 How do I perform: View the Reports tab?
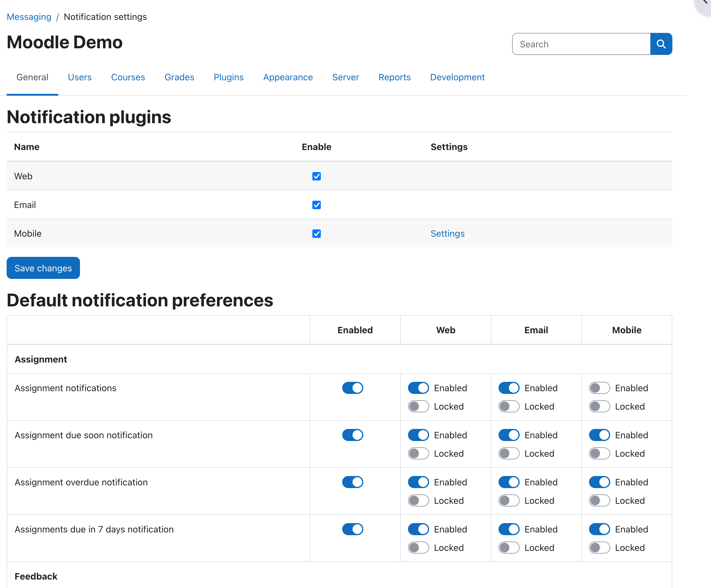pyautogui.click(x=394, y=77)
